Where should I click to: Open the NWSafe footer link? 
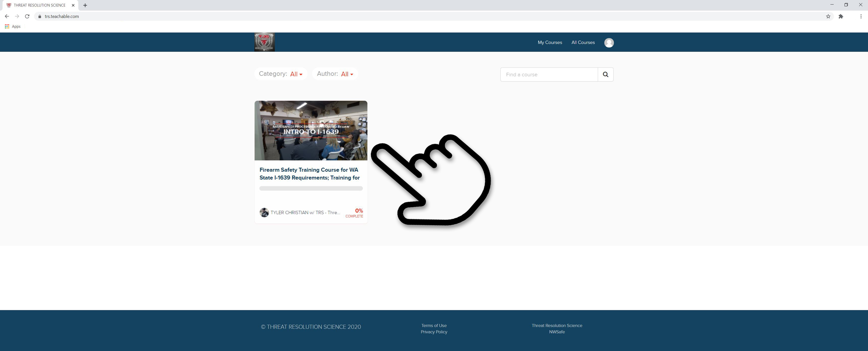click(557, 332)
